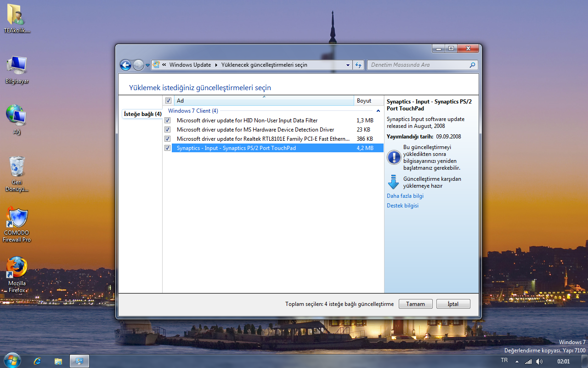Click the Yayımlandığı tarih 09.09.2008 text
This screenshot has width=588, height=368.
click(x=424, y=137)
